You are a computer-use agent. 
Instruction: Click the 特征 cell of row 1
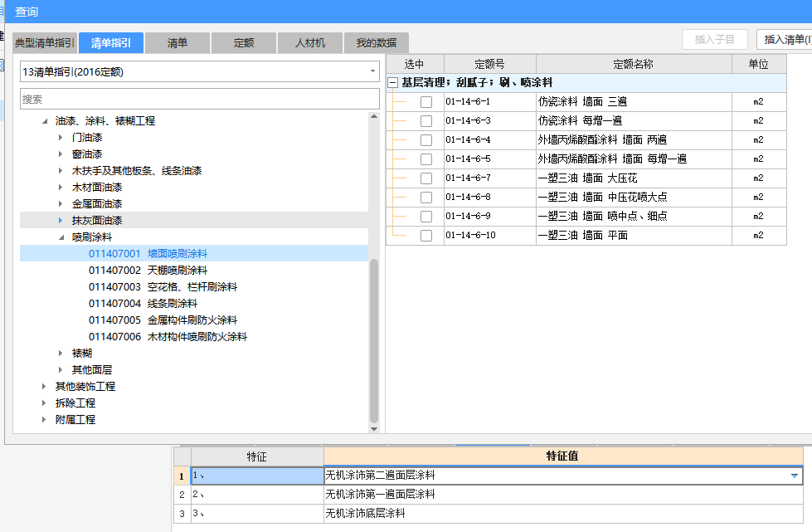(257, 476)
